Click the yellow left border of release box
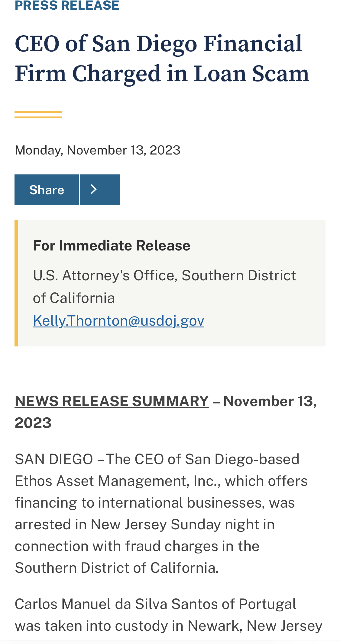340x644 pixels. (16, 283)
